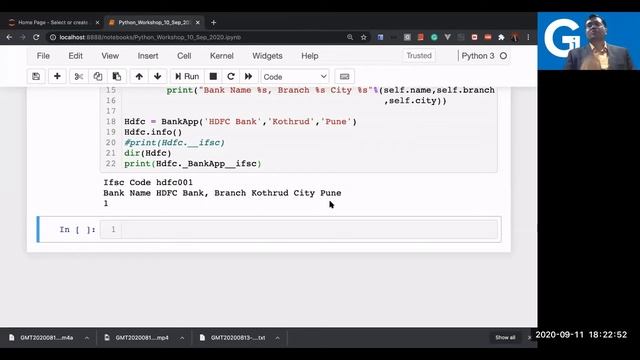
Task: Click the Hdfc = BankApp line 18
Action: pos(240,122)
